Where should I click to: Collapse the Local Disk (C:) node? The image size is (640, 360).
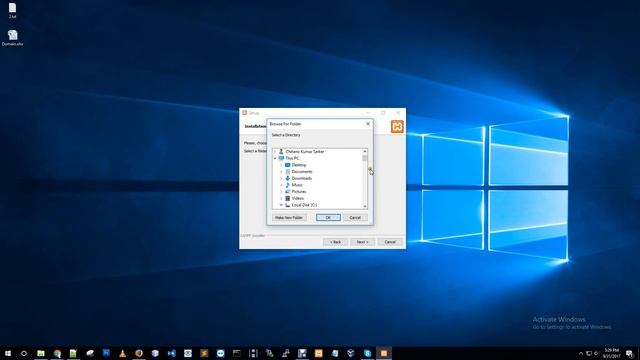click(281, 205)
